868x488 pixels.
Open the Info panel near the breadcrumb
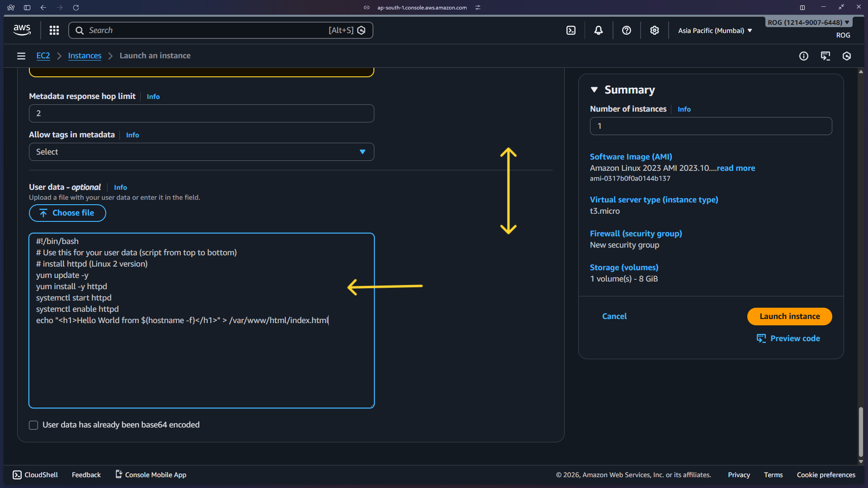tap(804, 56)
